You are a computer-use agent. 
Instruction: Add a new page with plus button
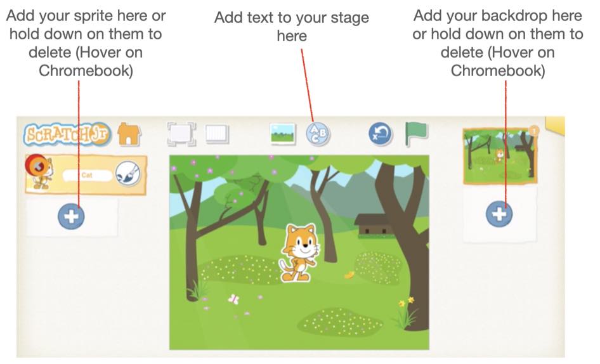click(x=499, y=214)
